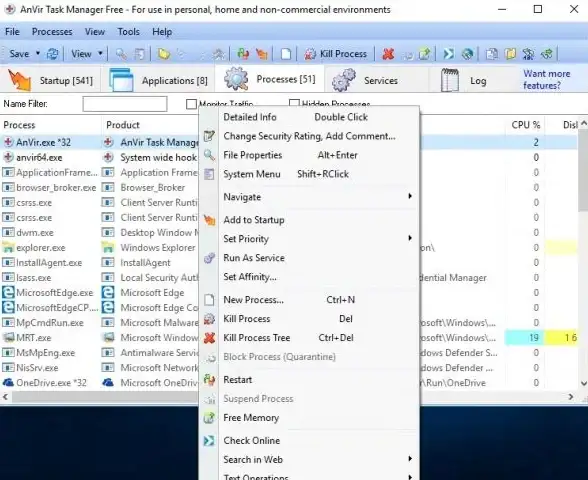
Task: Click the magnifier search icon in toolbar
Action: click(121, 54)
